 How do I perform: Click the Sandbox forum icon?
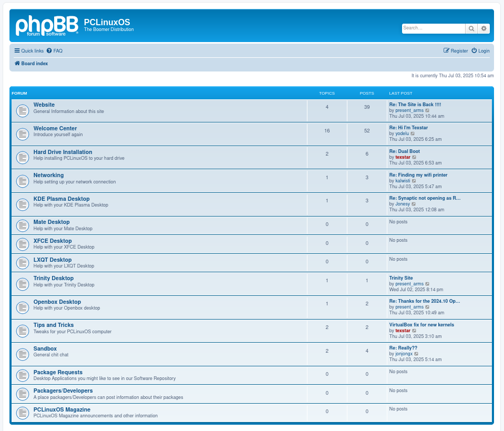23,354
